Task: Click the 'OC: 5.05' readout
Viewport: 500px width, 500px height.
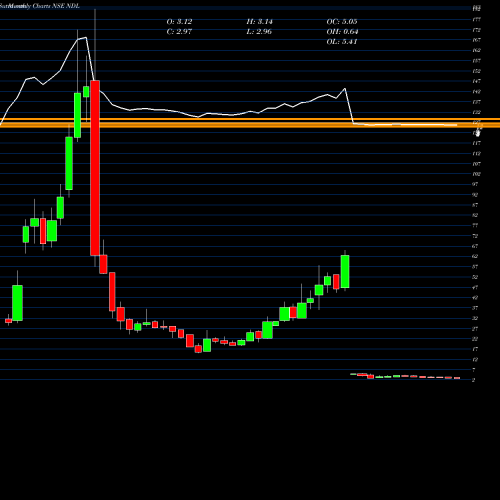Action: tap(342, 22)
